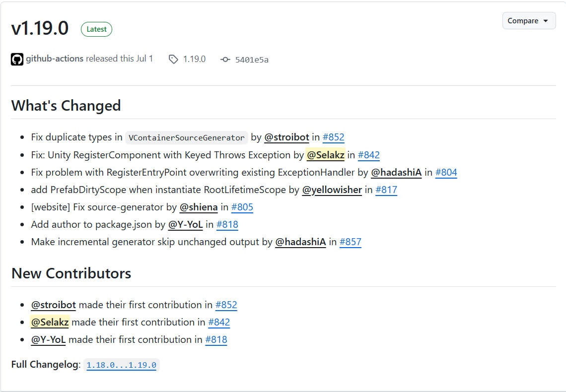Image resolution: width=566 pixels, height=392 pixels.
Task: Open the github-actions author link
Action: click(55, 59)
